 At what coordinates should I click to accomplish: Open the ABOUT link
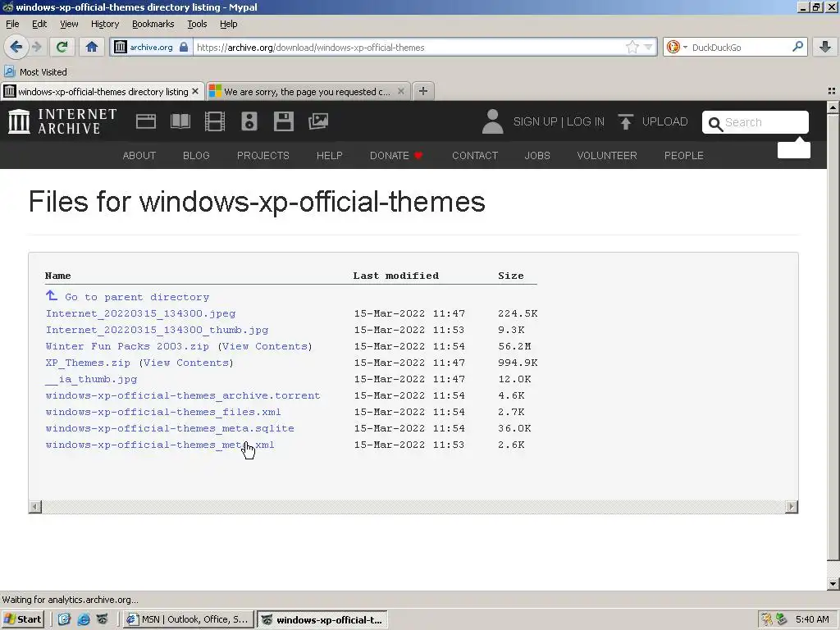click(139, 155)
